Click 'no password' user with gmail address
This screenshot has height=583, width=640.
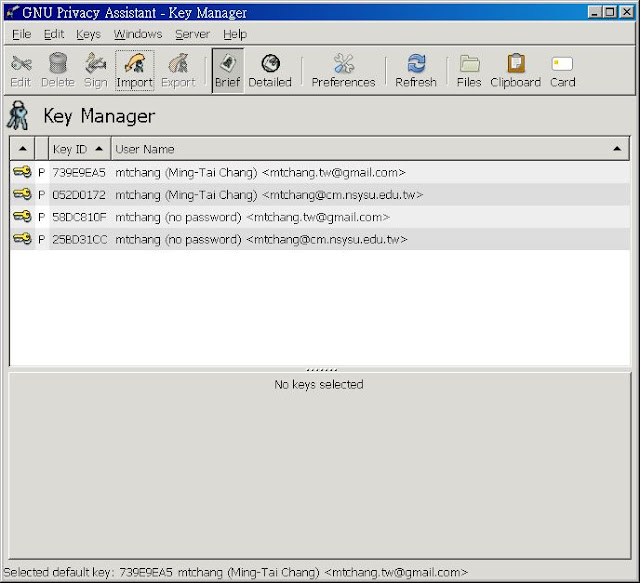click(252, 217)
